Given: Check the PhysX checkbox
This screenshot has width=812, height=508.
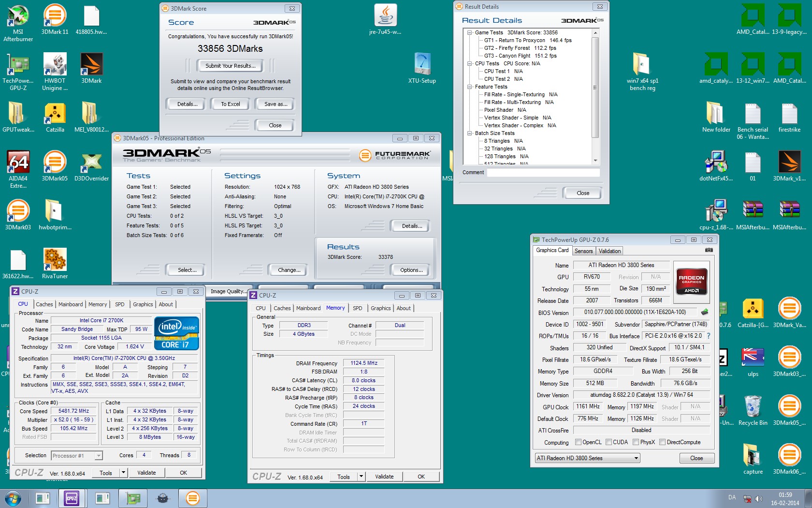Looking at the screenshot, I should 636,442.
